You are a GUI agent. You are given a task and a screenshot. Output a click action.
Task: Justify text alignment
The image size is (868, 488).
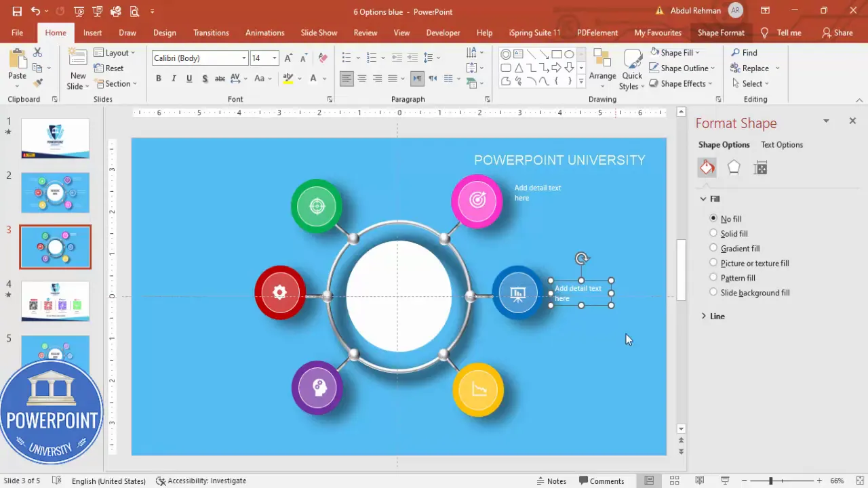pos(392,79)
